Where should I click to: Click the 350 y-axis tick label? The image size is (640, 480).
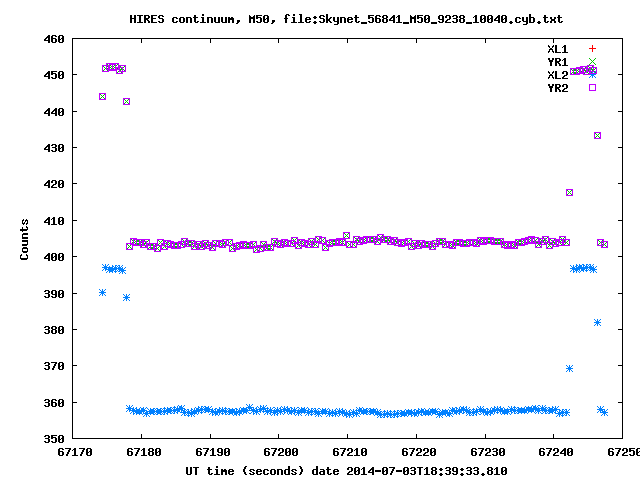click(54, 439)
